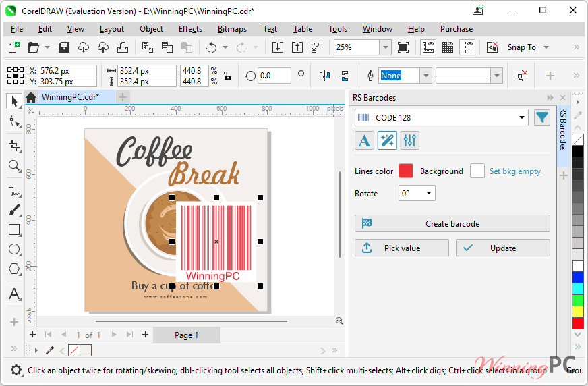Click the Save disk icon

coord(64,47)
